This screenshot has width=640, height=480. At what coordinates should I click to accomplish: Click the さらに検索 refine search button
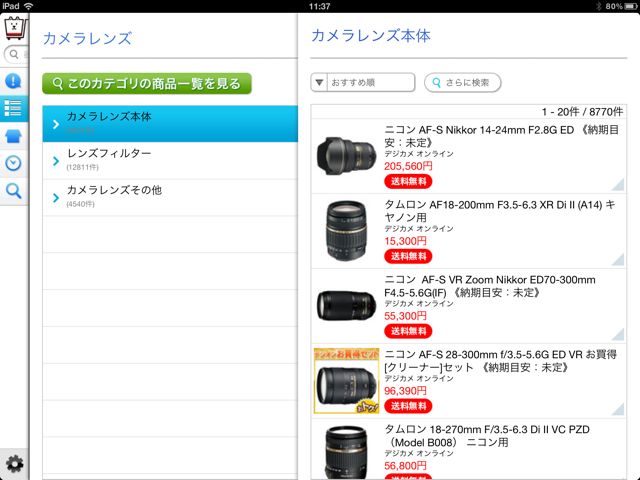coord(462,82)
